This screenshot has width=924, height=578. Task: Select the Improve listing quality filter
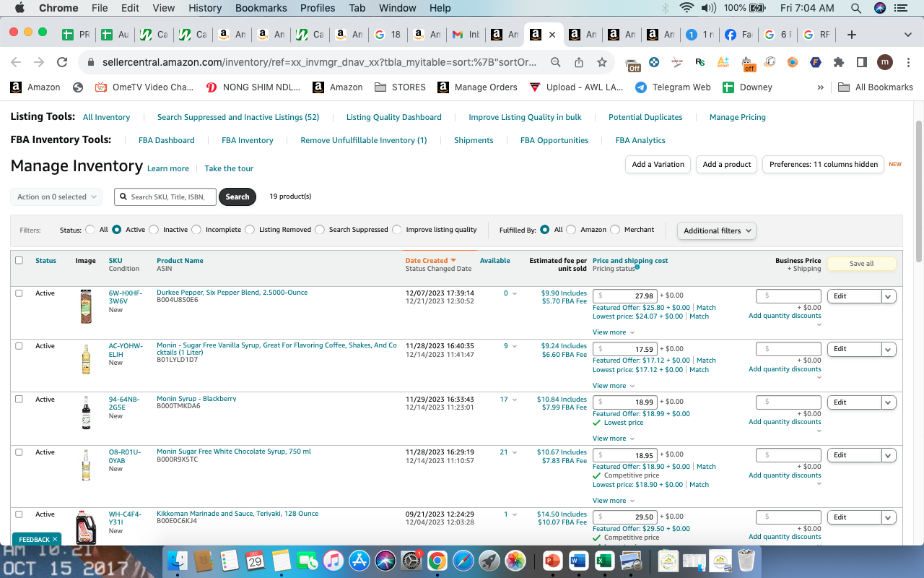tap(397, 230)
